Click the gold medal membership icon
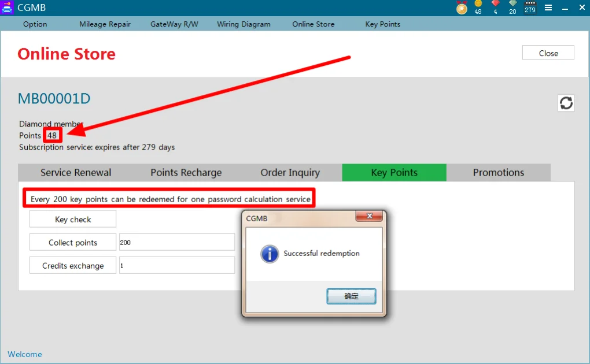This screenshot has width=590, height=364. 462,8
